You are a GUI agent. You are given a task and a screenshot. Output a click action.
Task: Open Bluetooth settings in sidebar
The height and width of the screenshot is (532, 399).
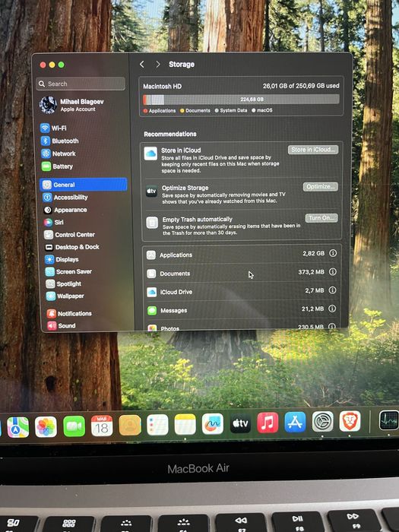pos(60,141)
